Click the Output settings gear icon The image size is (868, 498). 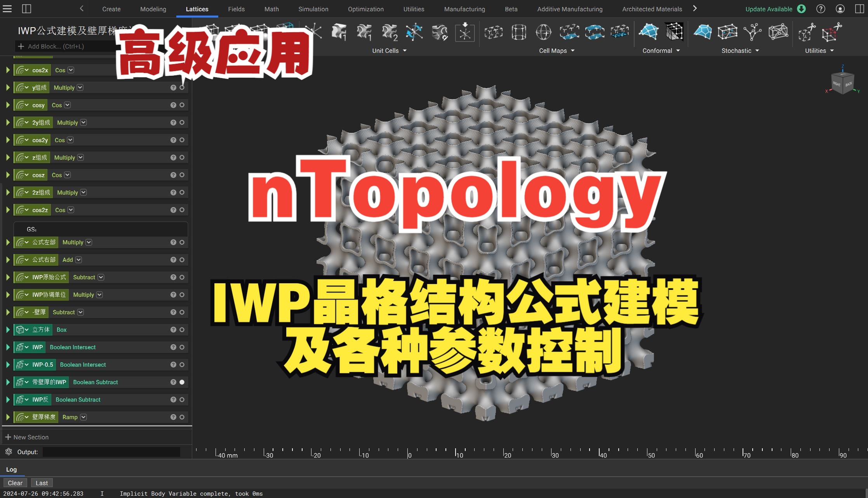pyautogui.click(x=9, y=452)
